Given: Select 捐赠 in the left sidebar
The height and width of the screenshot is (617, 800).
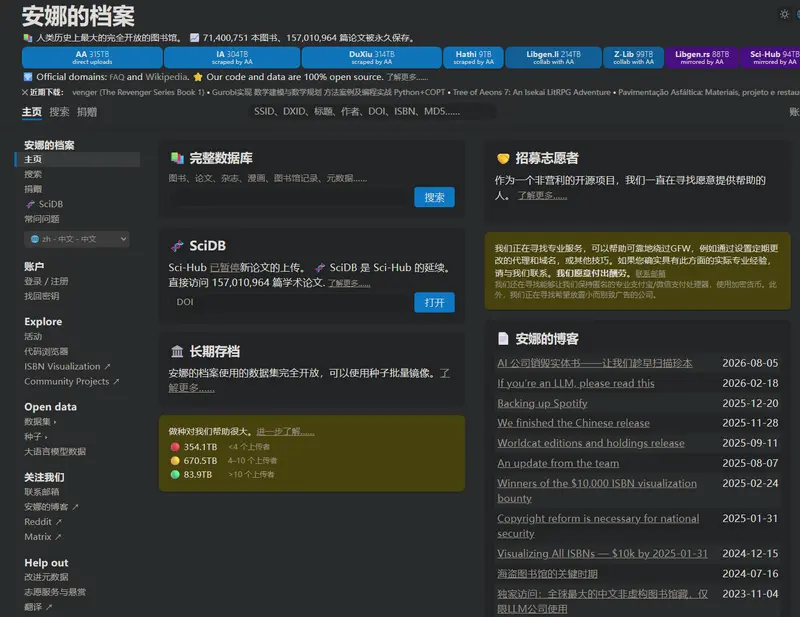Looking at the screenshot, I should [33, 189].
